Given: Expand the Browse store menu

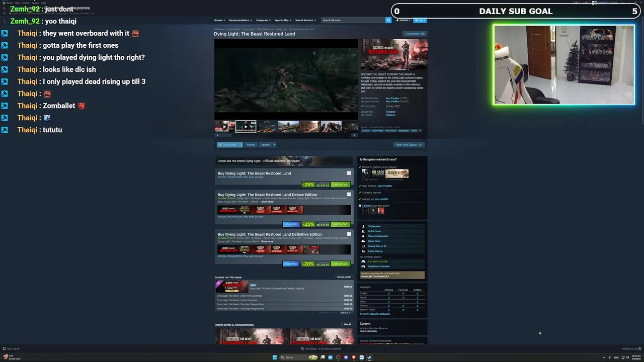Looking at the screenshot, I should point(219,20).
